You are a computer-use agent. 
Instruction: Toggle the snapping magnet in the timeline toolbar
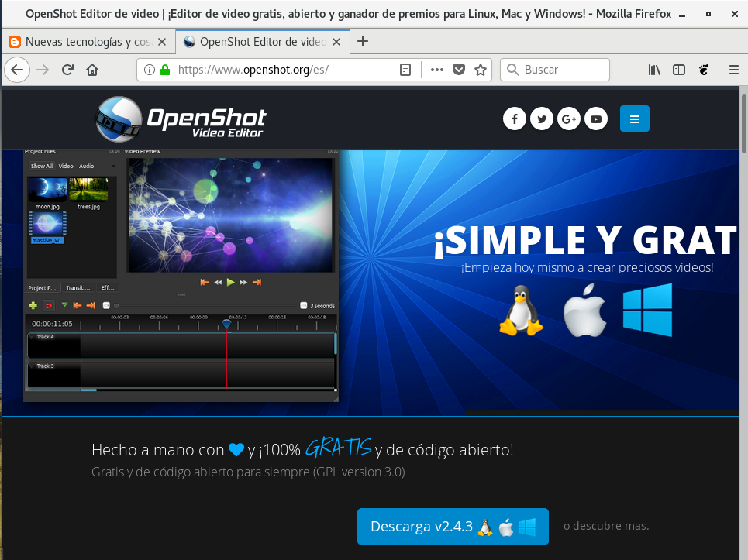48,304
